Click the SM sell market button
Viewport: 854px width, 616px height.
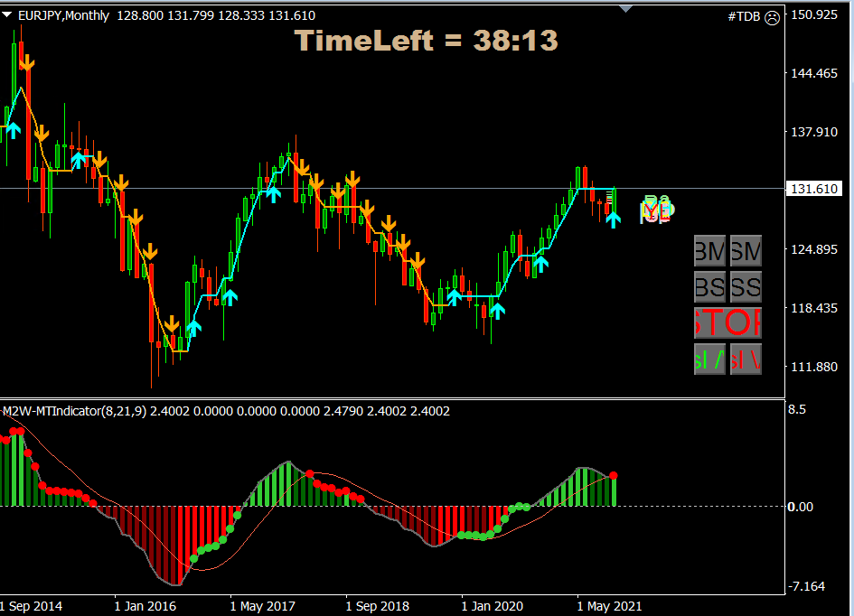746,250
